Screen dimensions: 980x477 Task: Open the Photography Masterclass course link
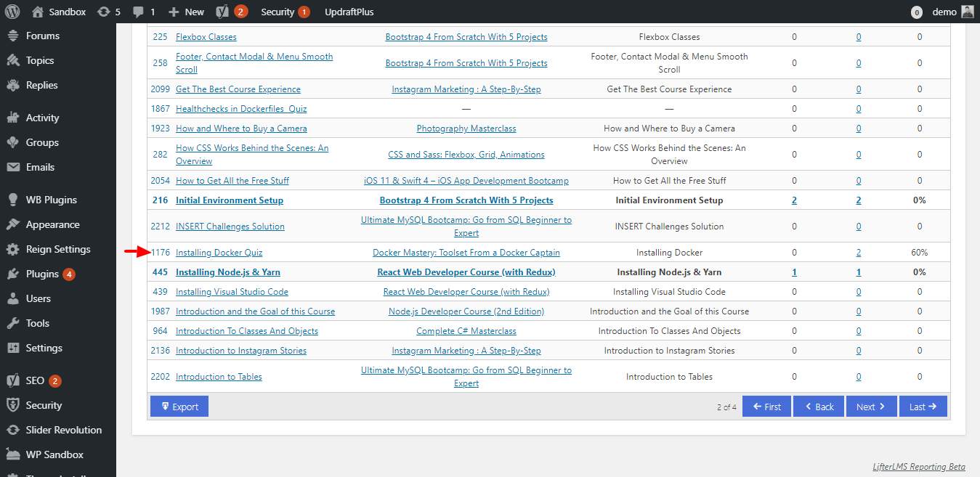pyautogui.click(x=466, y=129)
